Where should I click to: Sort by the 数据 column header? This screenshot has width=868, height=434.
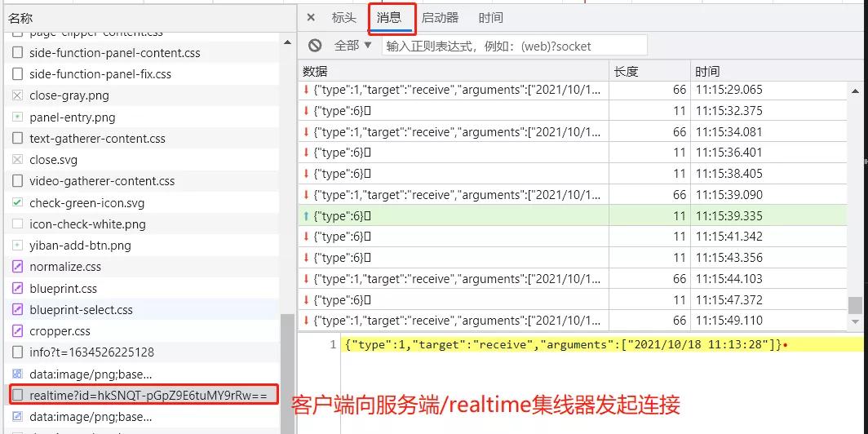tap(454, 71)
